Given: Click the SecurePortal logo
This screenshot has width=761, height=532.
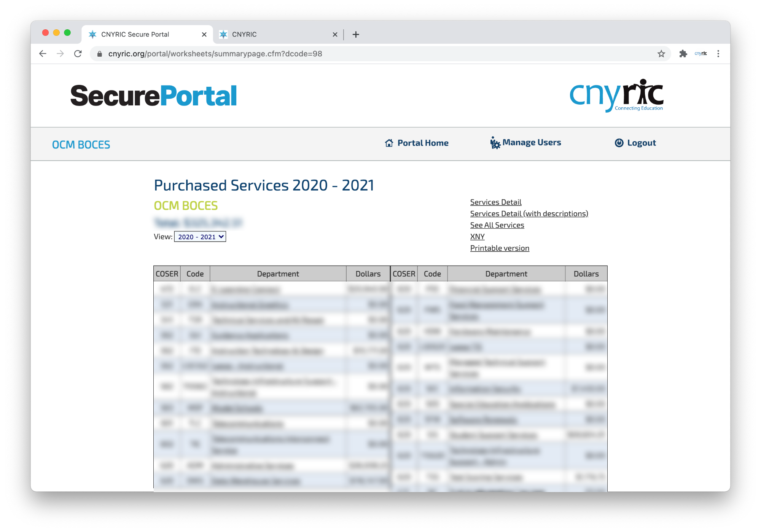Looking at the screenshot, I should point(154,96).
